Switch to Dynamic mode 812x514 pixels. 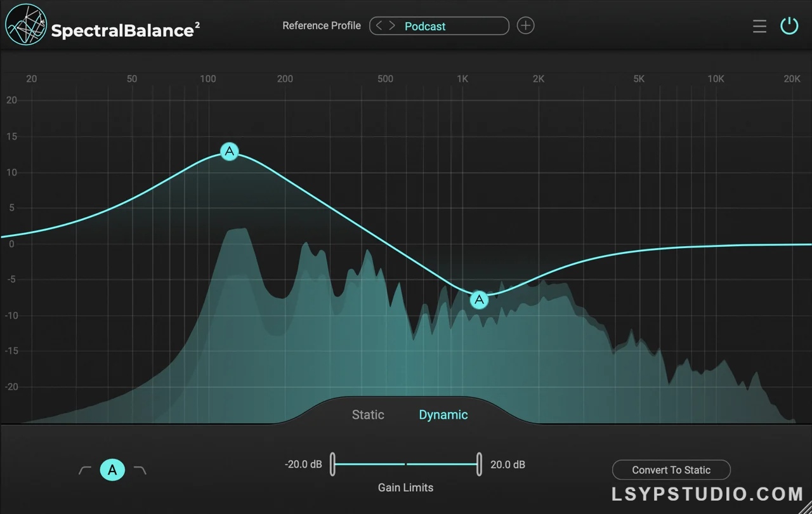[443, 415]
